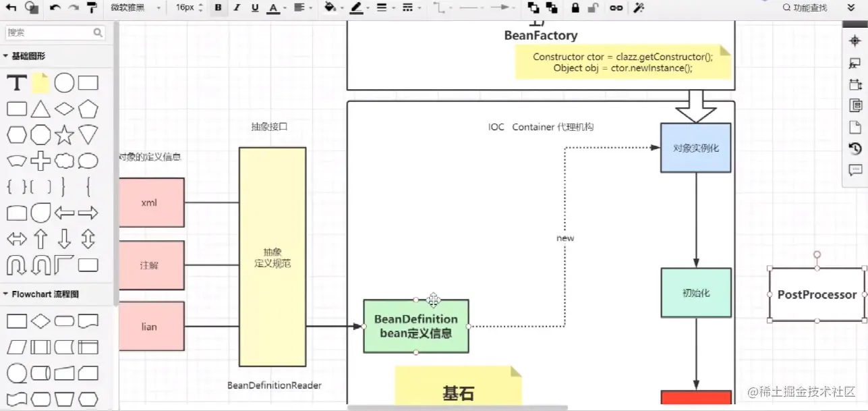Unlock the selected shape
The width and height of the screenshot is (868, 411).
tap(592, 7)
